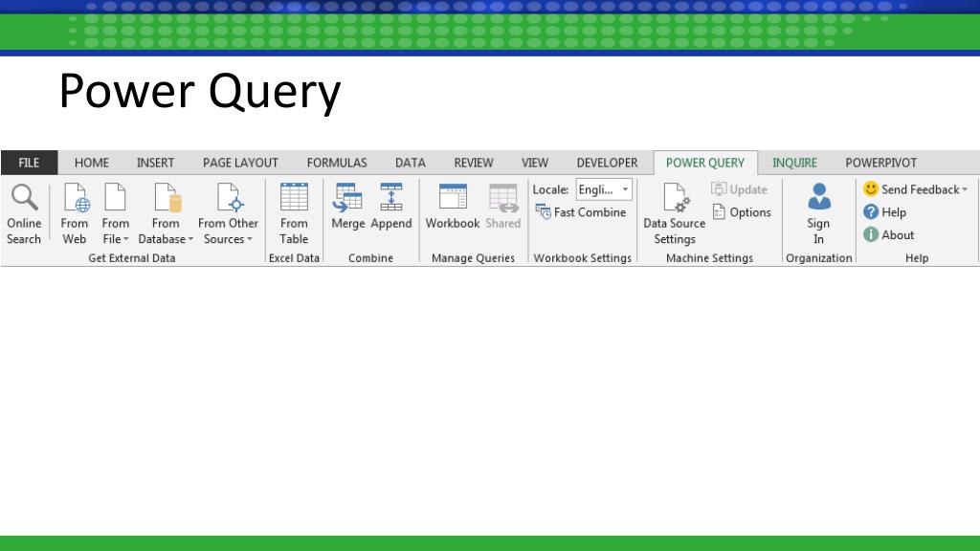The width and height of the screenshot is (980, 551).
Task: Click the Power Query slide title
Action: click(200, 92)
